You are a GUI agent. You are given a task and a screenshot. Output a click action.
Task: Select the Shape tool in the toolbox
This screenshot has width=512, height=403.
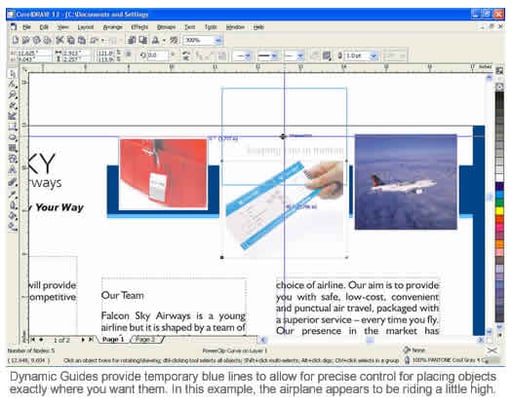pos(12,84)
